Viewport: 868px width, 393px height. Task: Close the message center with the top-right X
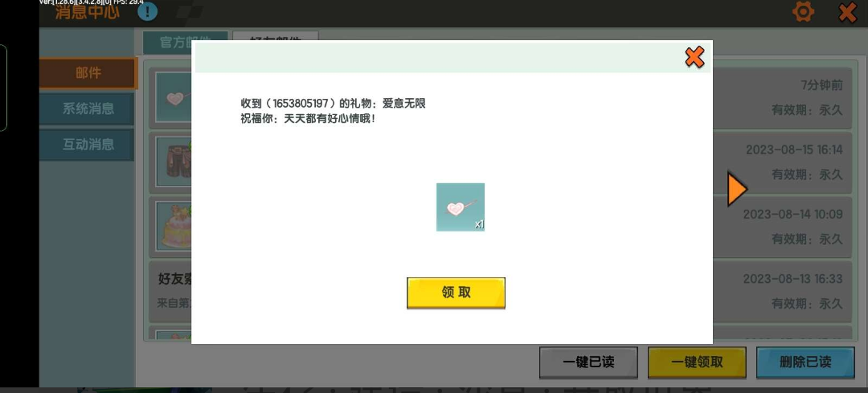pos(848,12)
